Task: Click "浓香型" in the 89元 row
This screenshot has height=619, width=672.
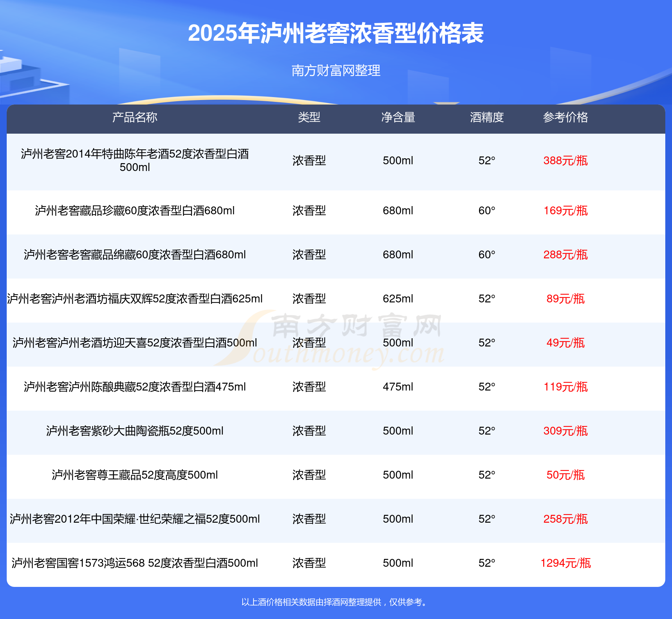Action: coord(309,299)
